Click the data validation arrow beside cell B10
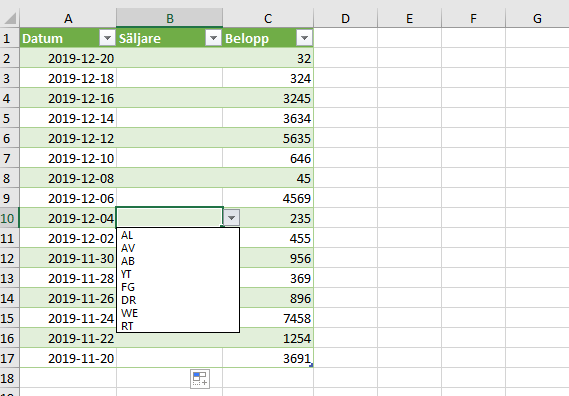The image size is (569, 396). pos(232,218)
